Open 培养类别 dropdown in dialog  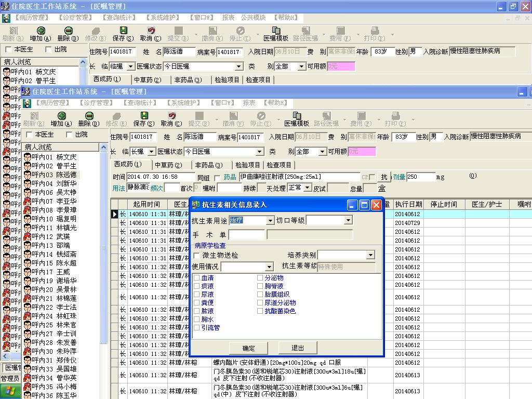coord(370,255)
